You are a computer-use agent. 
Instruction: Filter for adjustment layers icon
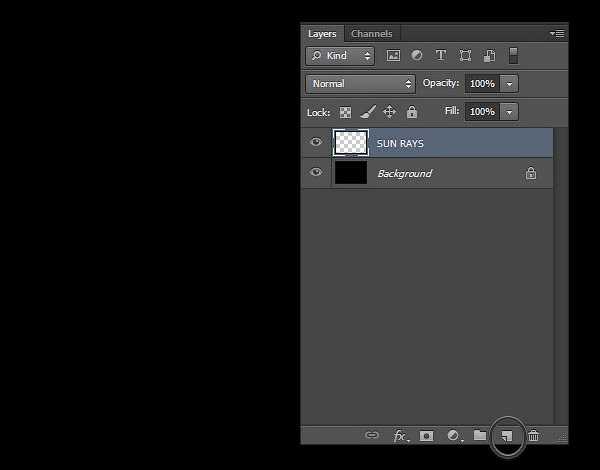coord(417,56)
